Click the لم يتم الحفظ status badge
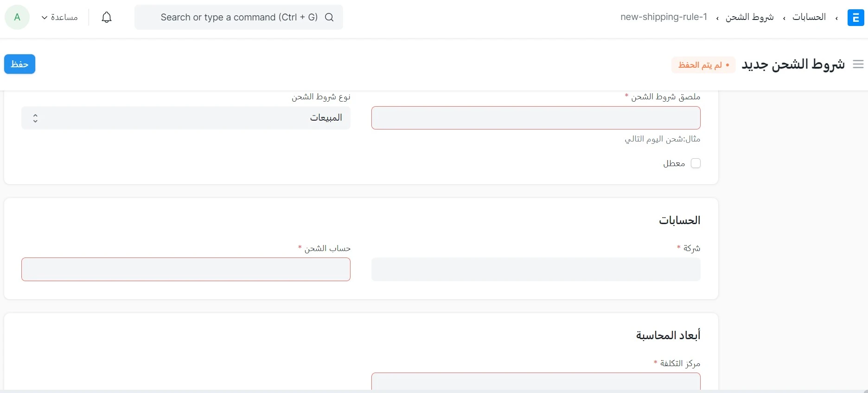Screen dimensions: 868x393 point(703,65)
